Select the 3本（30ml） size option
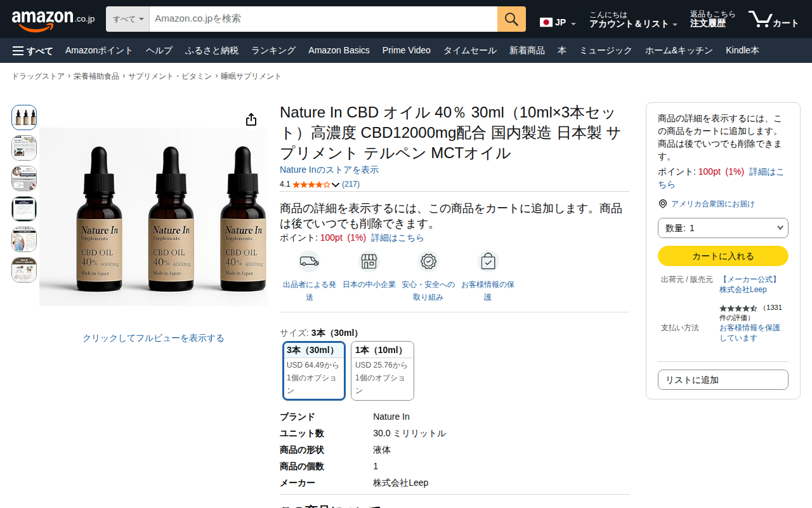Viewport: 812px width, 508px height. click(314, 371)
